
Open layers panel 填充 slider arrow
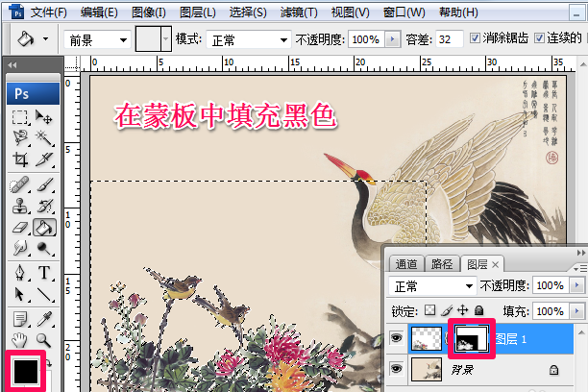[576, 311]
